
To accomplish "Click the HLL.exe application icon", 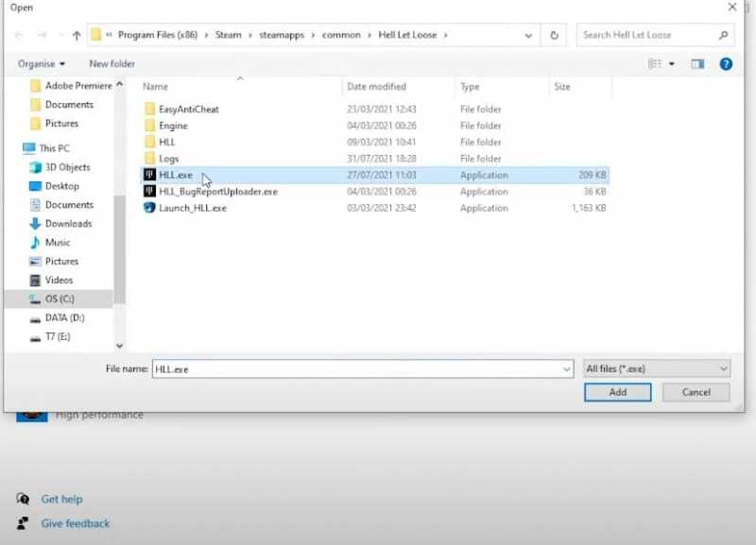I will [x=150, y=175].
